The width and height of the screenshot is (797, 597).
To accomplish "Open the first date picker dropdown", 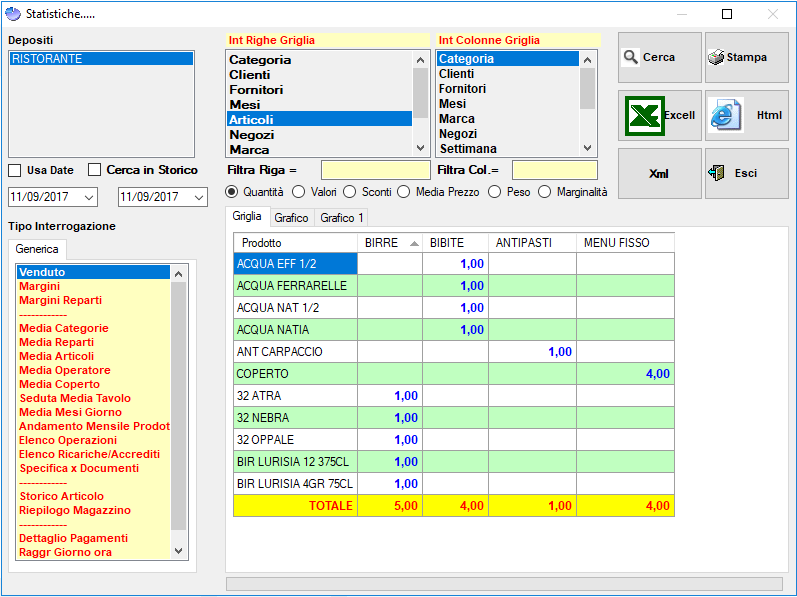I will 89,197.
